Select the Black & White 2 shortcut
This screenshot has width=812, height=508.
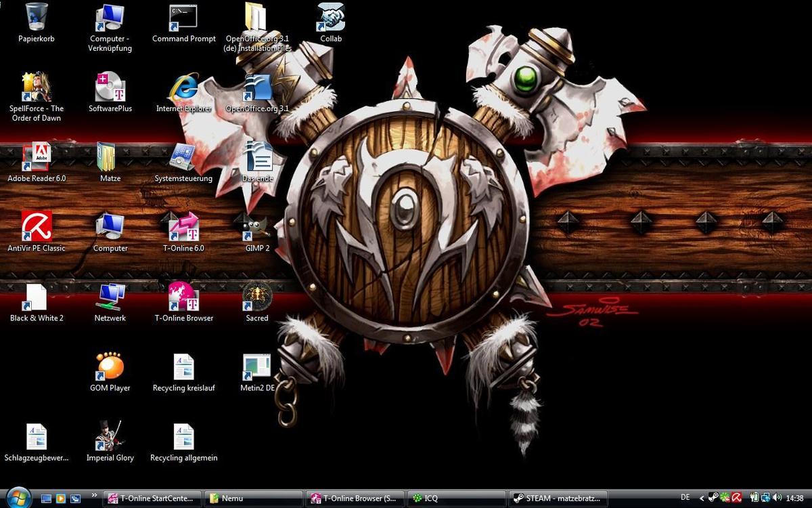point(37,302)
